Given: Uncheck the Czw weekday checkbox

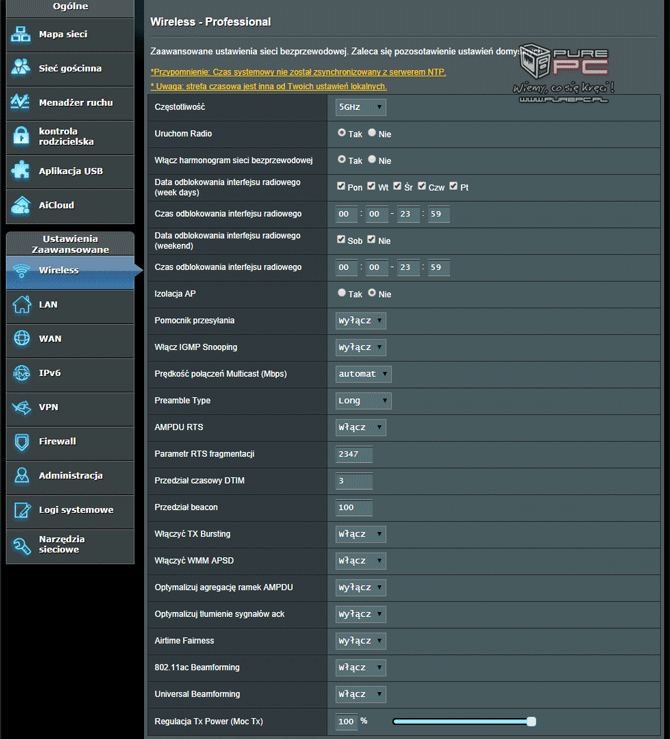Looking at the screenshot, I should click(422, 186).
